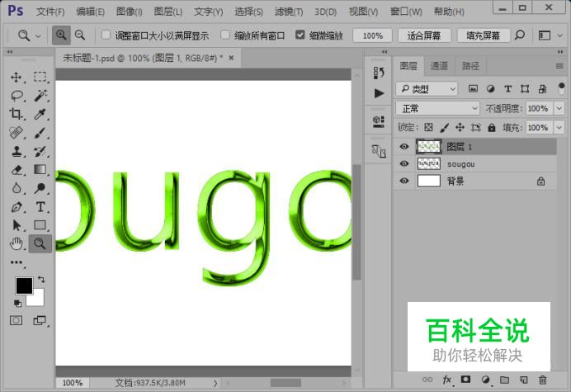This screenshot has height=392, width=571.
Task: Turn the layer filtering switch on or off
Action: 561,88
